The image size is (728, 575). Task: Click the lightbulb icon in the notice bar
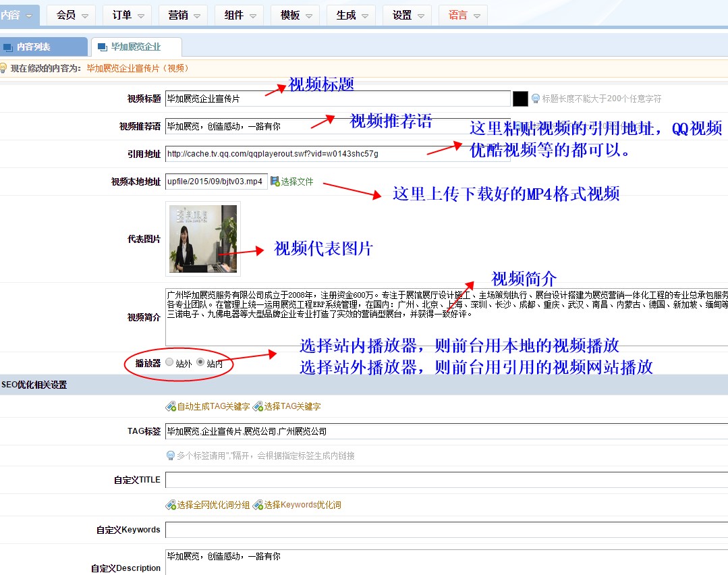pyautogui.click(x=4, y=68)
